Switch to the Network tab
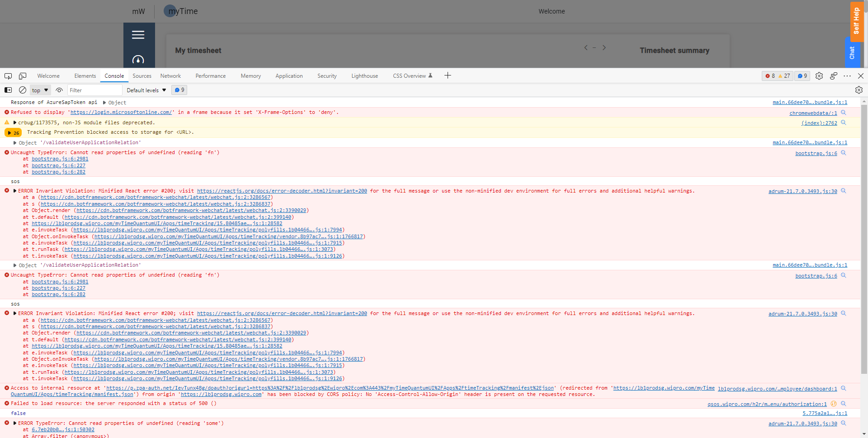The width and height of the screenshot is (868, 438). [x=170, y=76]
